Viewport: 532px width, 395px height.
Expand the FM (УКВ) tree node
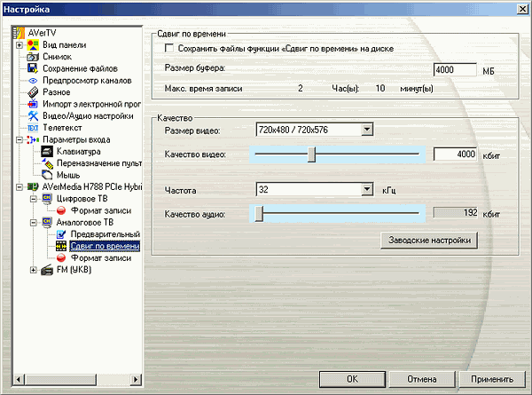[x=34, y=270]
